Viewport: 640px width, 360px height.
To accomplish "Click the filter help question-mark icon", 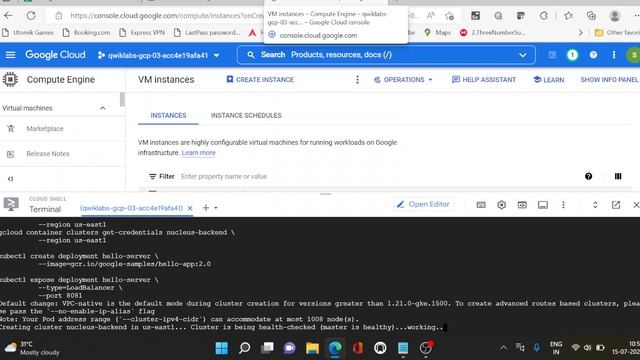I will click(x=588, y=176).
